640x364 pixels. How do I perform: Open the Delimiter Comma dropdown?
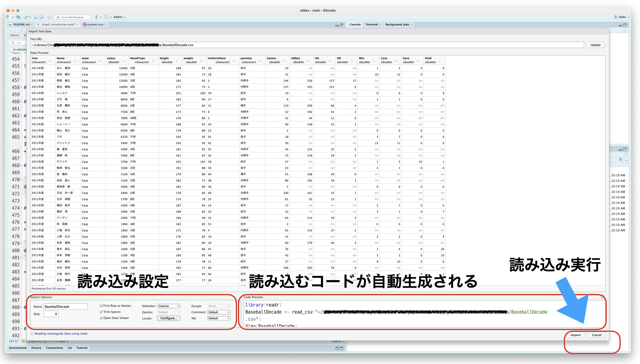click(x=169, y=306)
